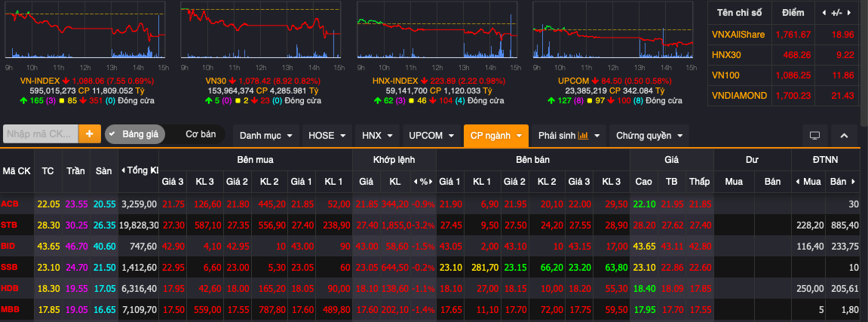The height and width of the screenshot is (322, 868).
Task: Click STB matched change -3.2%
Action: click(424, 225)
